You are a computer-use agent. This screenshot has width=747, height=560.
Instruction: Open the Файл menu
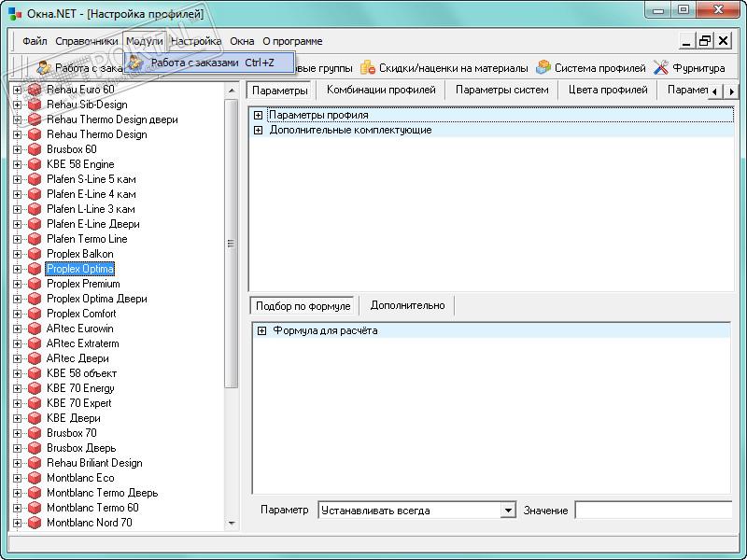35,41
